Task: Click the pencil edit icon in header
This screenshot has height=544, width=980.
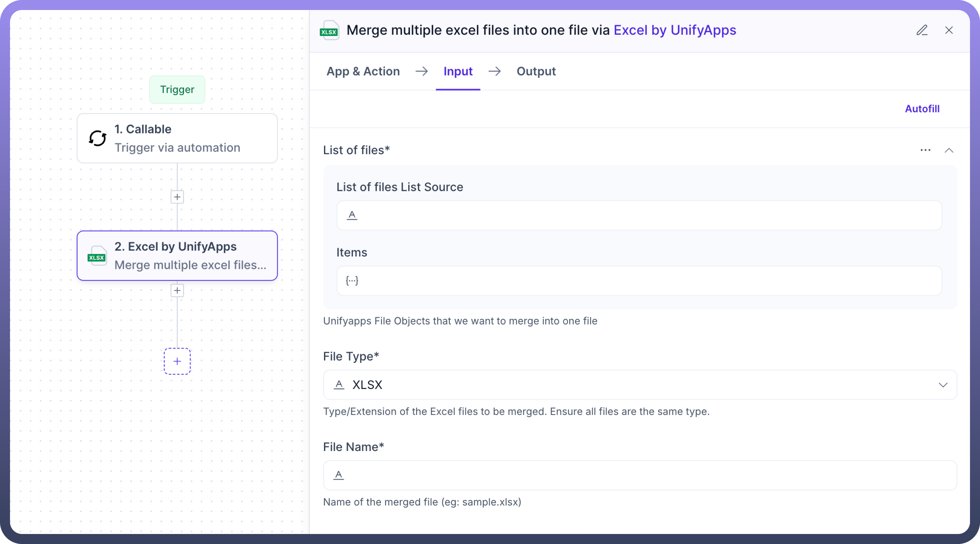Action: [922, 30]
